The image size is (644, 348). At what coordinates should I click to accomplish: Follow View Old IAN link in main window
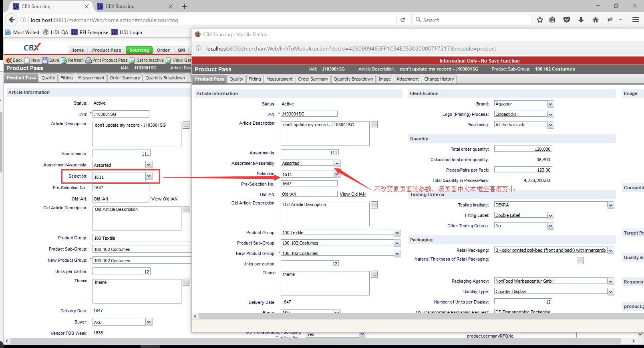(x=164, y=199)
